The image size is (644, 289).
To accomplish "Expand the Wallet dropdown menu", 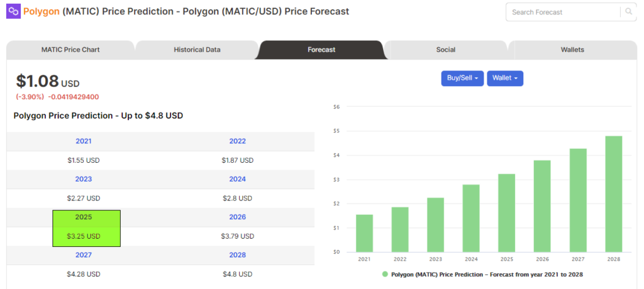I will 505,79.
